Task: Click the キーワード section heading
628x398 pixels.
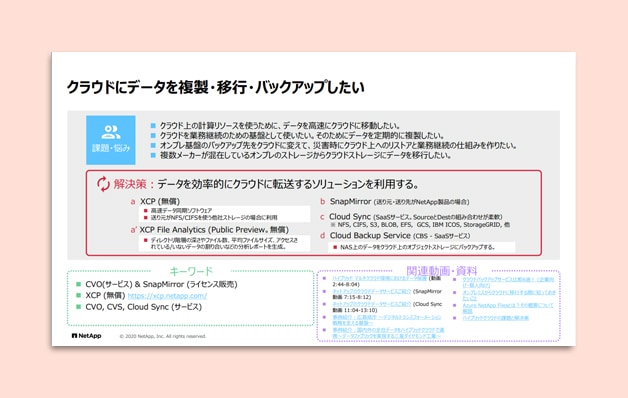Action: 191,271
